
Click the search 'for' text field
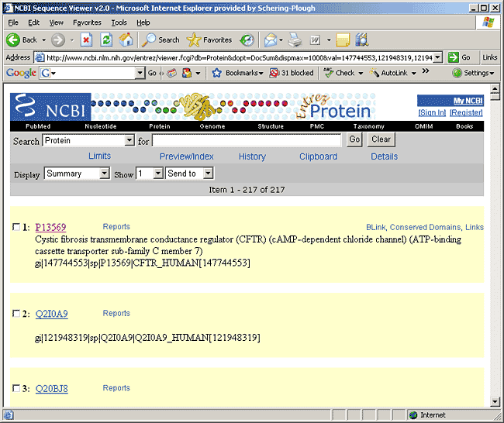pyautogui.click(x=247, y=140)
